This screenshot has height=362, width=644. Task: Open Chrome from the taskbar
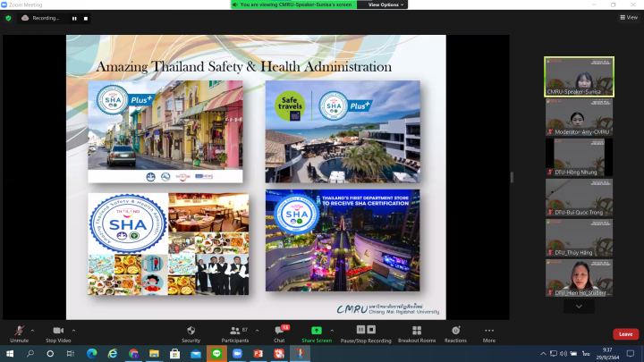click(x=133, y=353)
